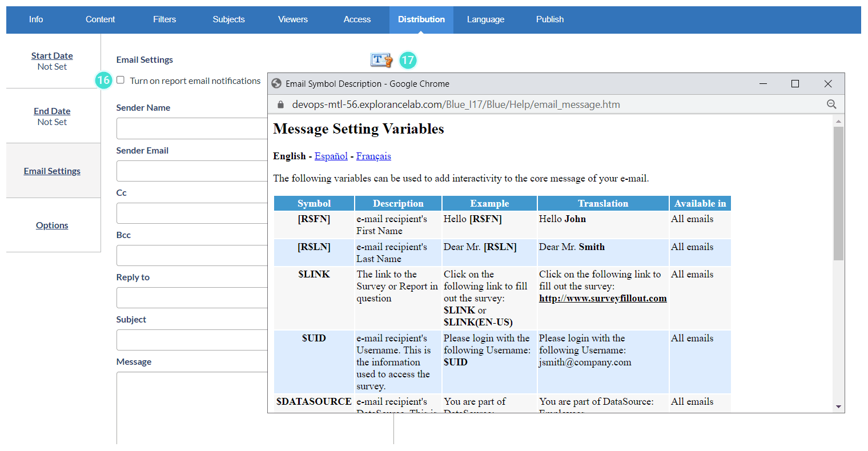Open Options in the left sidebar

[52, 225]
